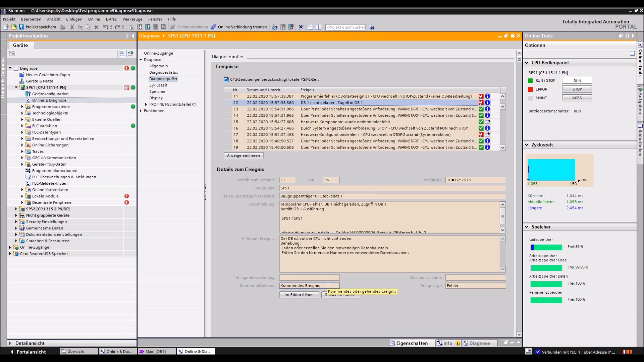Click Anzeige einfrieren button
The image size is (644, 362).
(x=244, y=156)
